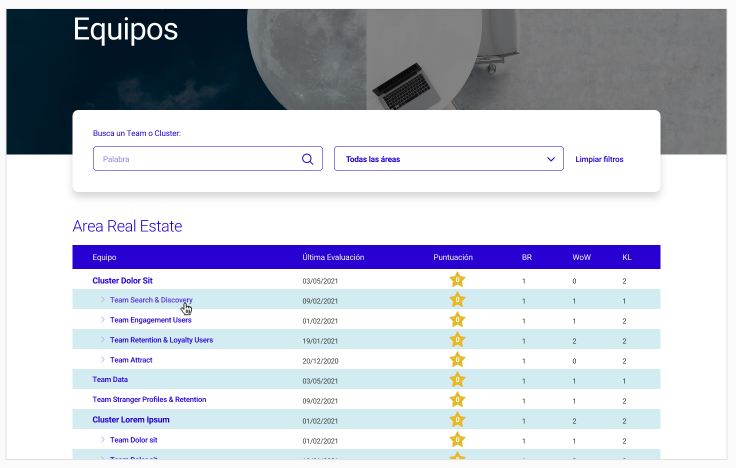Expand the Team Attract row chevron

102,360
